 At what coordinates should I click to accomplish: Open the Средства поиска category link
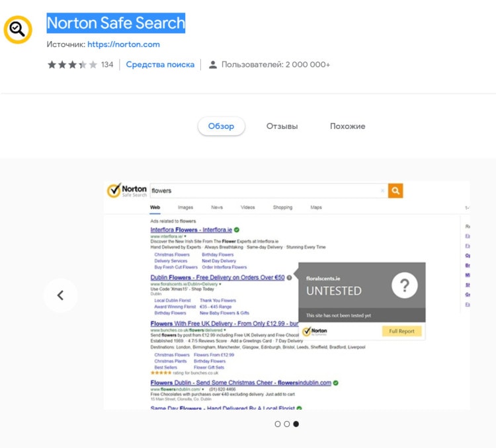(160, 65)
